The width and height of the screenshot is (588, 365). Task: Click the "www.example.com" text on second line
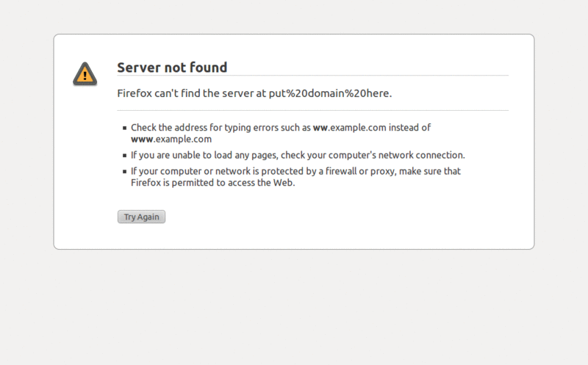(x=171, y=139)
